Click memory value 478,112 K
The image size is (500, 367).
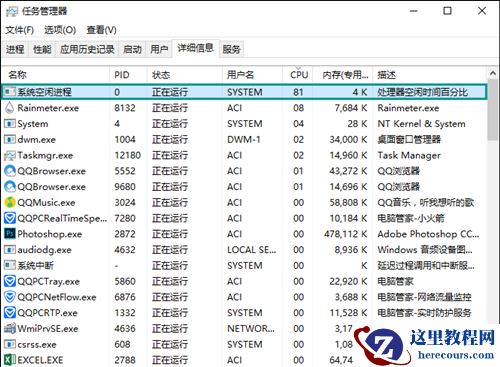point(346,234)
